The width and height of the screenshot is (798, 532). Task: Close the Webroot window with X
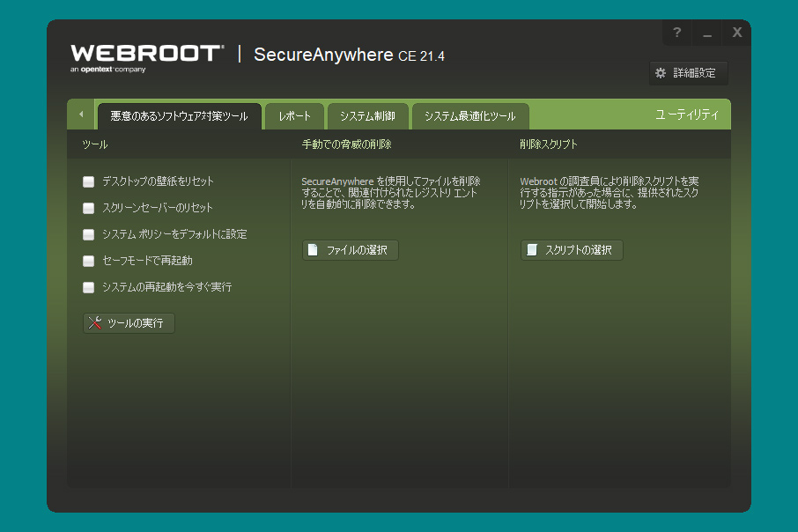click(737, 33)
